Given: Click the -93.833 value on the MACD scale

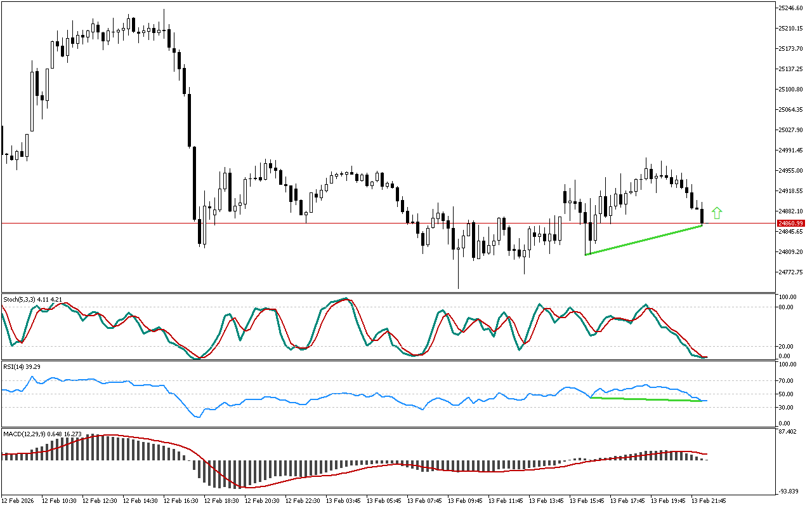Looking at the screenshot, I should 789,491.
